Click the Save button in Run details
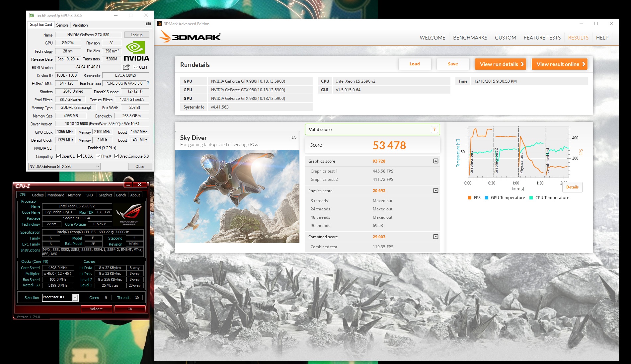This screenshot has width=631, height=364. (453, 64)
